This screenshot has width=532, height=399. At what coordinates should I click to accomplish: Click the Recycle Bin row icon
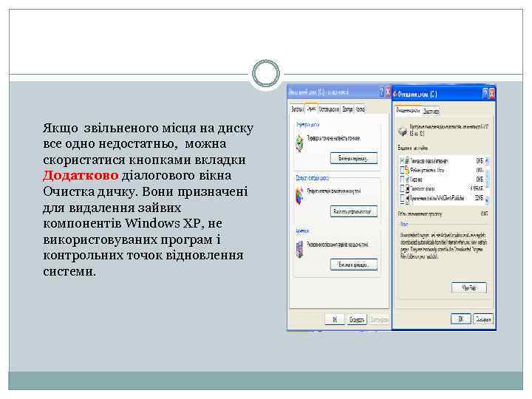tap(407, 179)
